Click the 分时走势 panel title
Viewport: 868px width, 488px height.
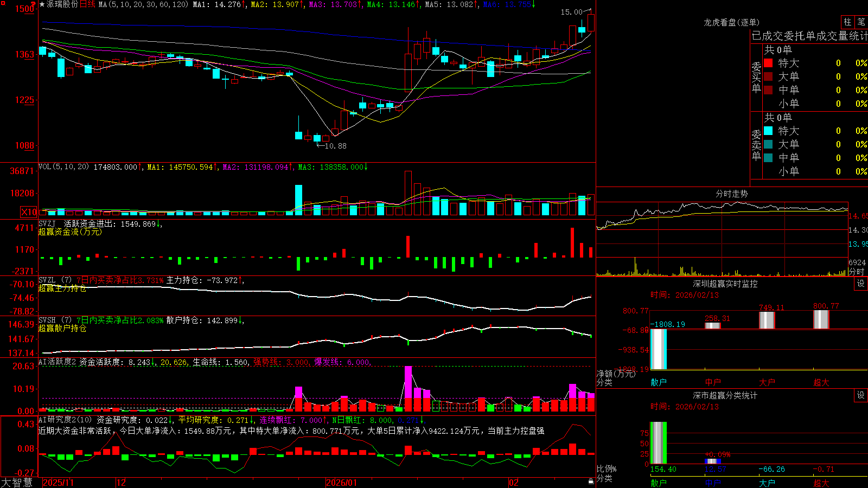[731, 194]
